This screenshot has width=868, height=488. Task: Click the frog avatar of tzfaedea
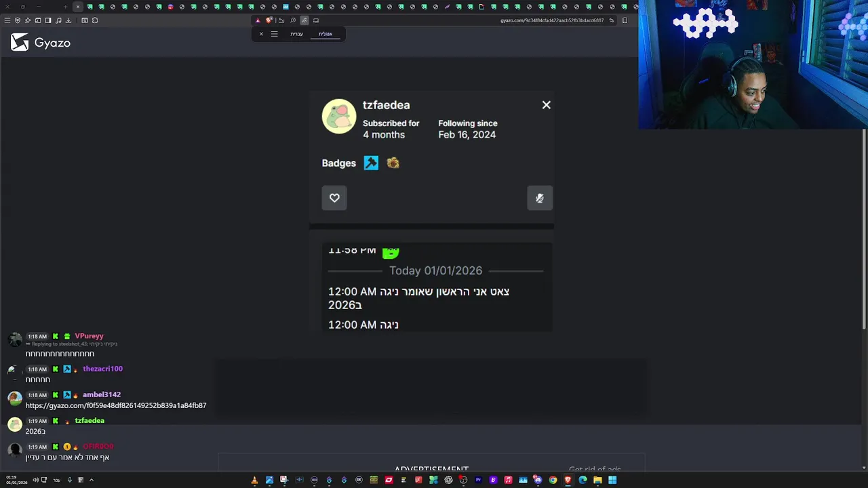pos(339,117)
